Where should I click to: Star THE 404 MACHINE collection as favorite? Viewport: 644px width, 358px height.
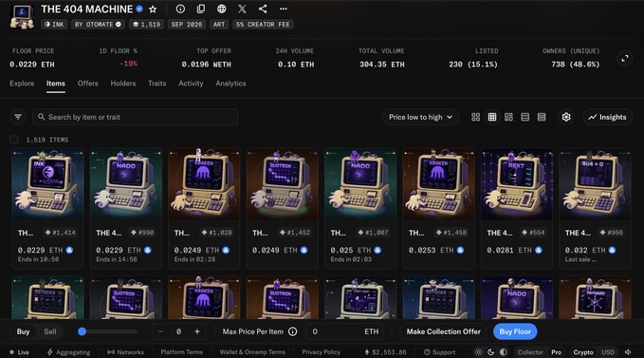153,9
